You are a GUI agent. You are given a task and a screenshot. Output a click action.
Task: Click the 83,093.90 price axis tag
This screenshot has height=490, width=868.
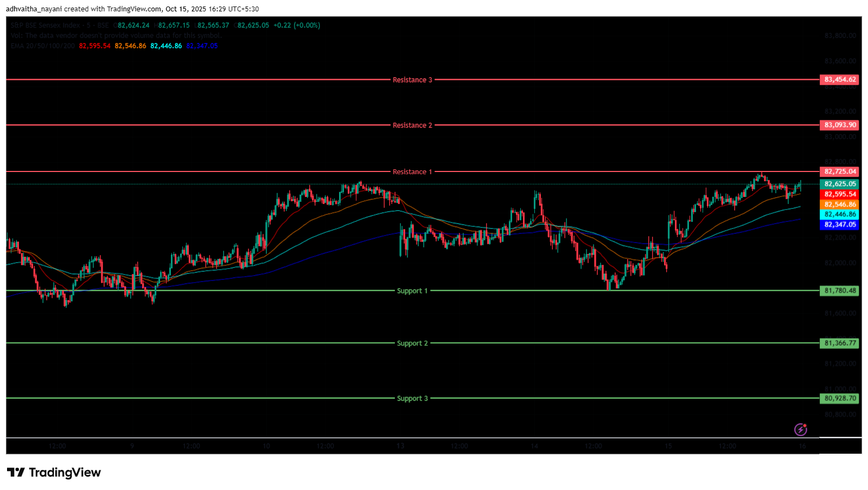tap(840, 125)
